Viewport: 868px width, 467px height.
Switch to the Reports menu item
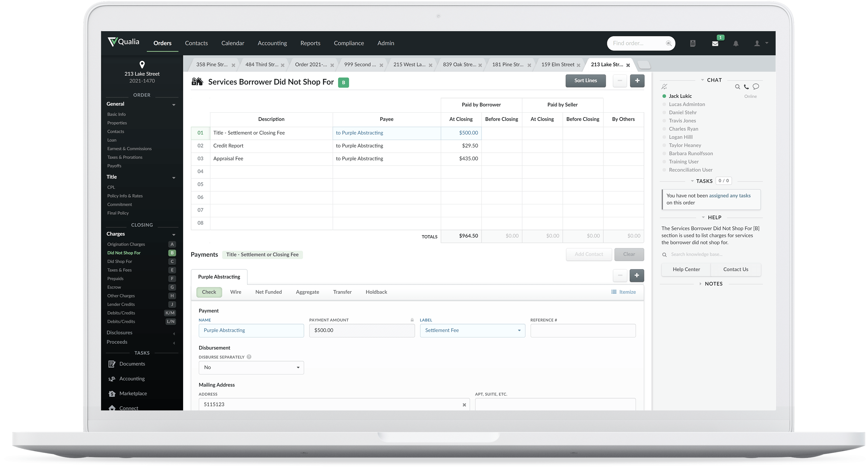(x=310, y=43)
